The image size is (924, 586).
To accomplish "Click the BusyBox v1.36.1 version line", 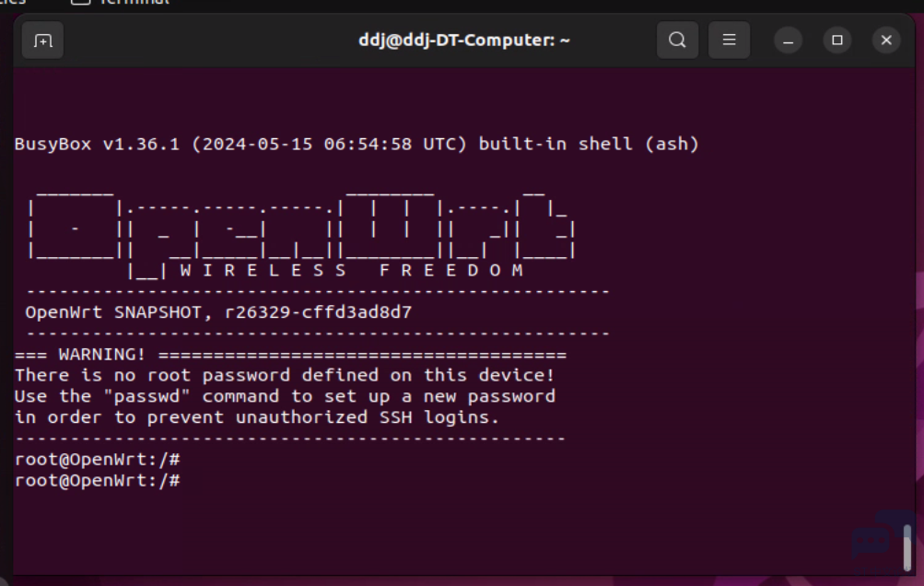I will [x=357, y=144].
